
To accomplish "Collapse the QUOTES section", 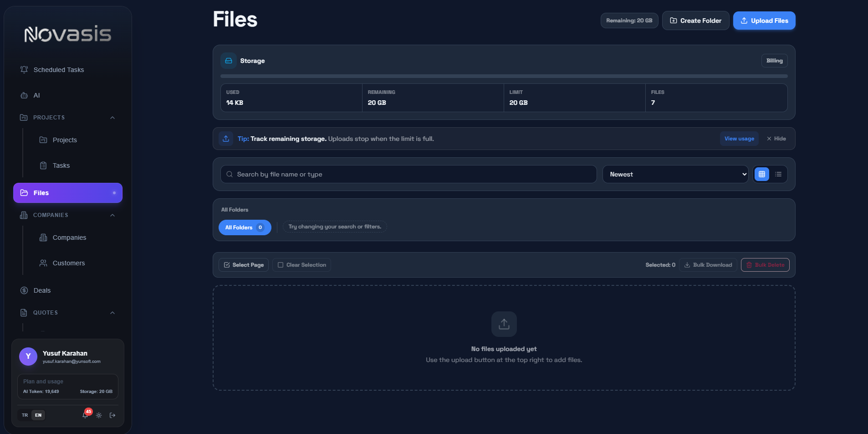I will click(112, 313).
